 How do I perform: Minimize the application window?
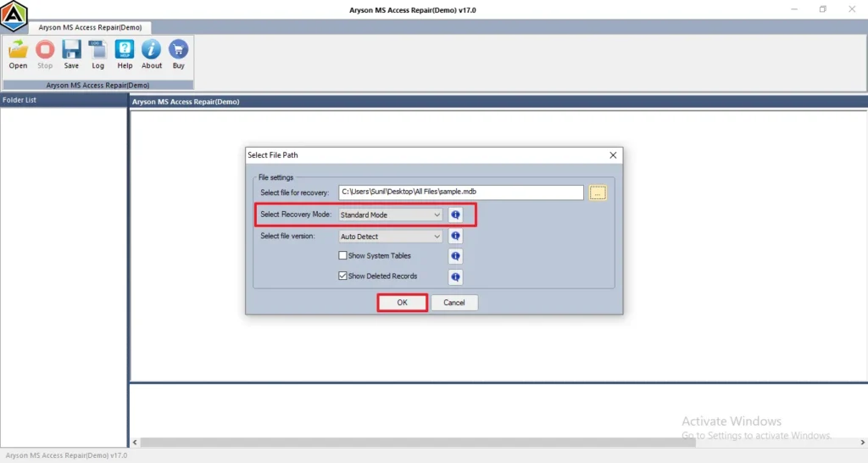pyautogui.click(x=794, y=9)
